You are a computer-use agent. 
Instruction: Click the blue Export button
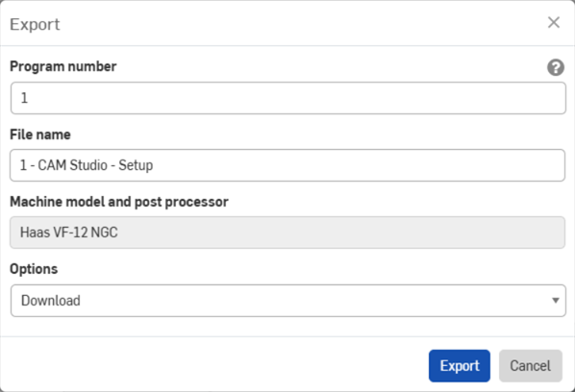click(459, 366)
